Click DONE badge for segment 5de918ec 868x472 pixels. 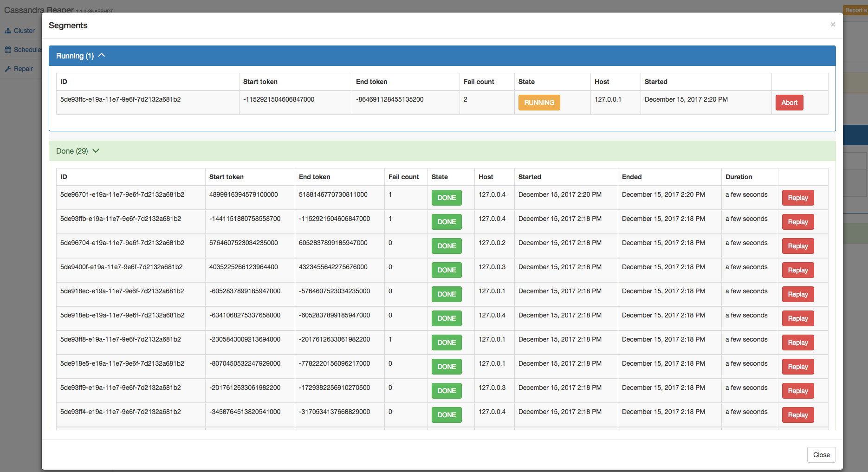click(x=447, y=294)
